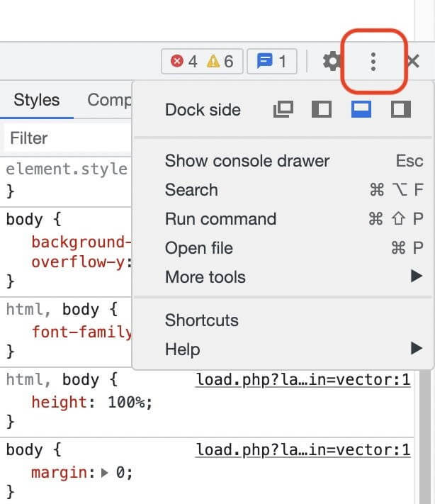This screenshot has width=435, height=504.
Task: Click the background property in body rule
Action: click(81, 242)
